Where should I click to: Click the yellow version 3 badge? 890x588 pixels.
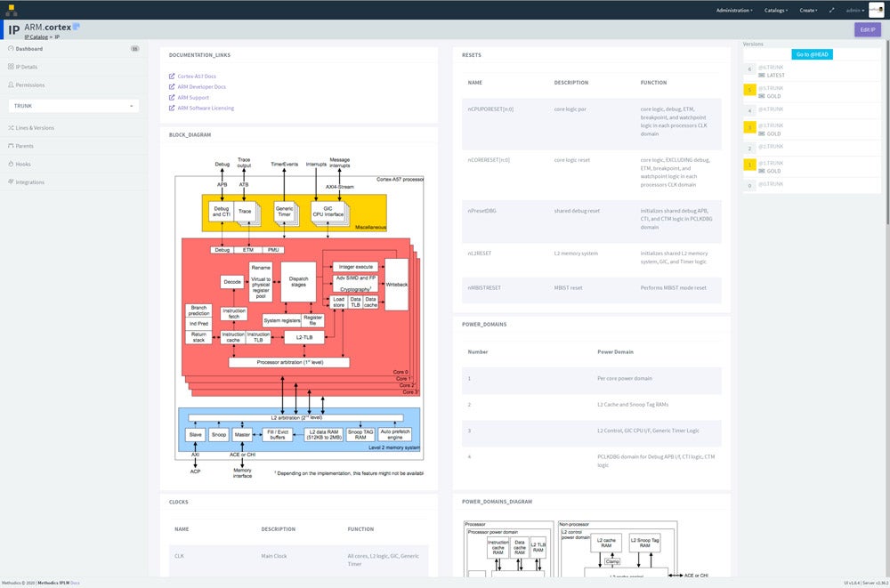pos(749,128)
